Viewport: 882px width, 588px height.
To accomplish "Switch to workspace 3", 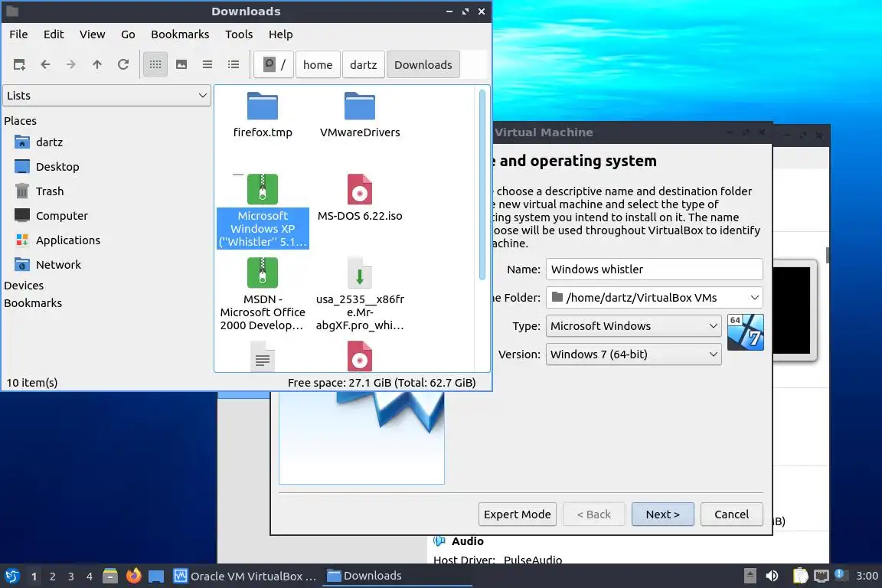I will click(x=71, y=577).
